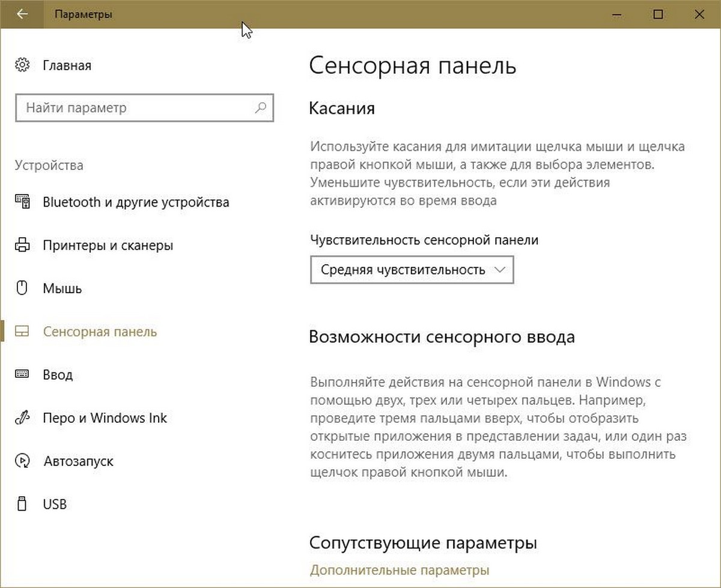Screen dimensions: 721x588
Task: Click the Сенсорная панель page heading
Action: pyautogui.click(x=412, y=66)
